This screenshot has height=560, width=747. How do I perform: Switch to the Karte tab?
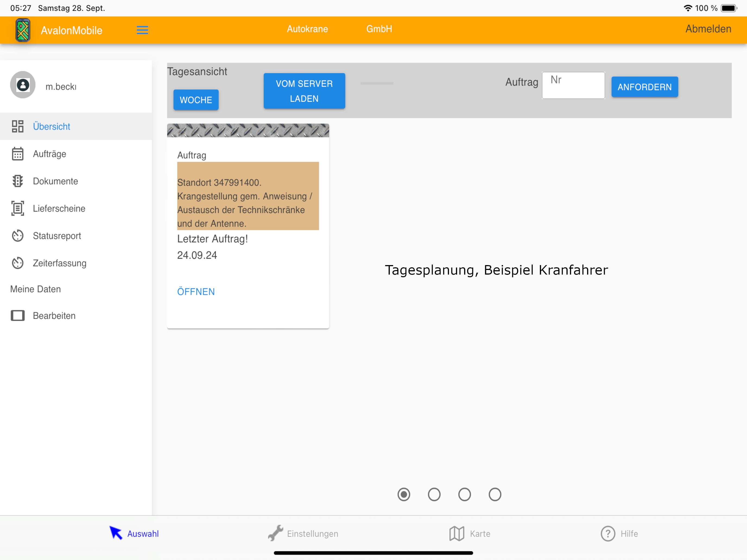pos(469,534)
